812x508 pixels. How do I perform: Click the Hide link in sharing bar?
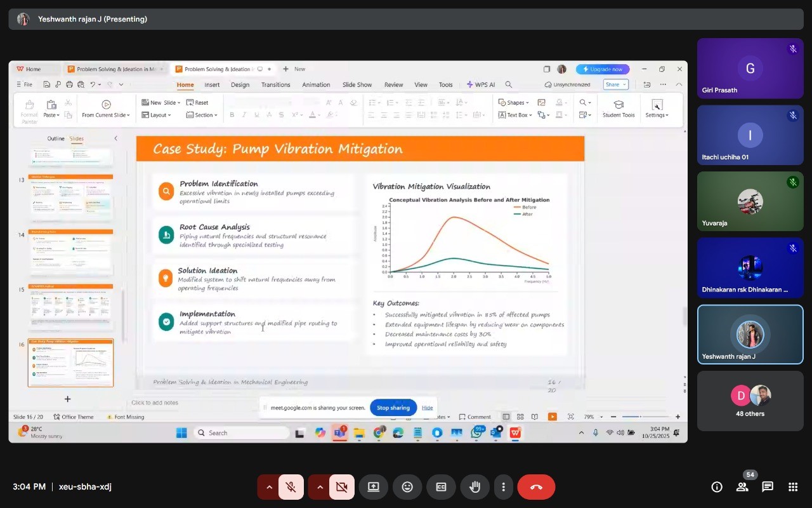pyautogui.click(x=428, y=408)
